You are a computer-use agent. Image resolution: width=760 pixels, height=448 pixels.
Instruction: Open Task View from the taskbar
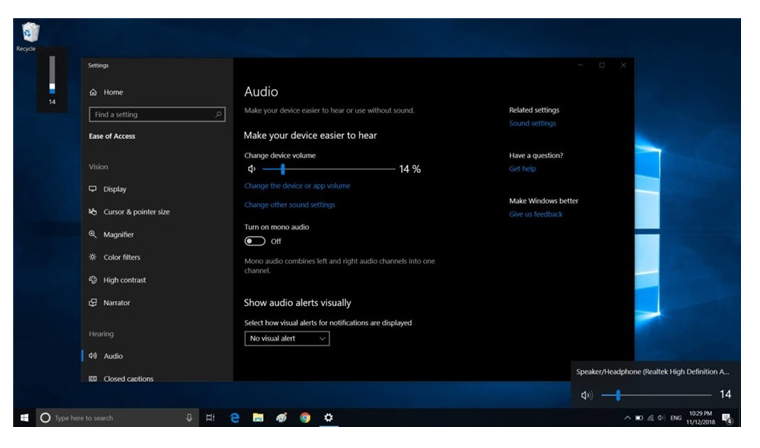210,418
